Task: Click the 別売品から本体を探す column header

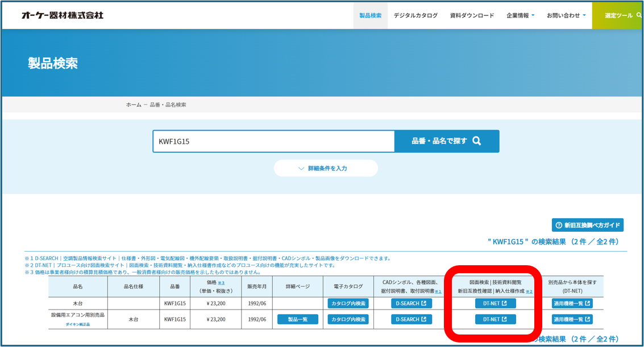Action: (572, 287)
